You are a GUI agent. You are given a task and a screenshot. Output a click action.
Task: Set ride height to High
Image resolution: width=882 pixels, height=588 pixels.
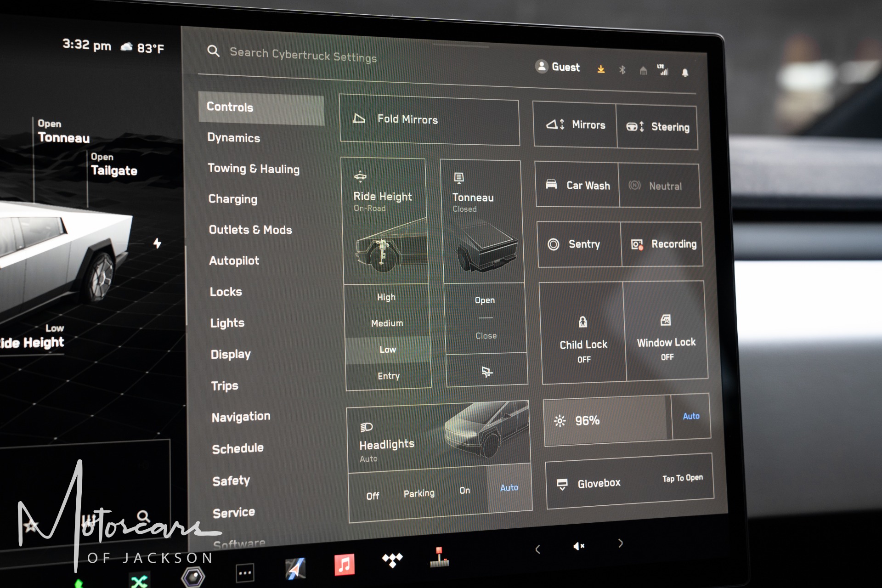coord(386,297)
